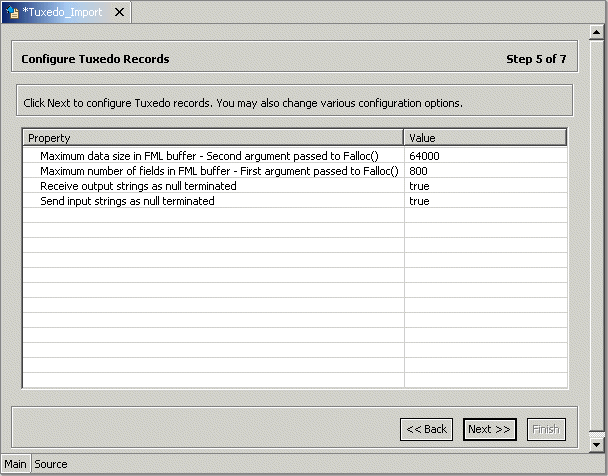Click the scrollbar up arrow
The width and height of the screenshot is (608, 476).
point(596,32)
